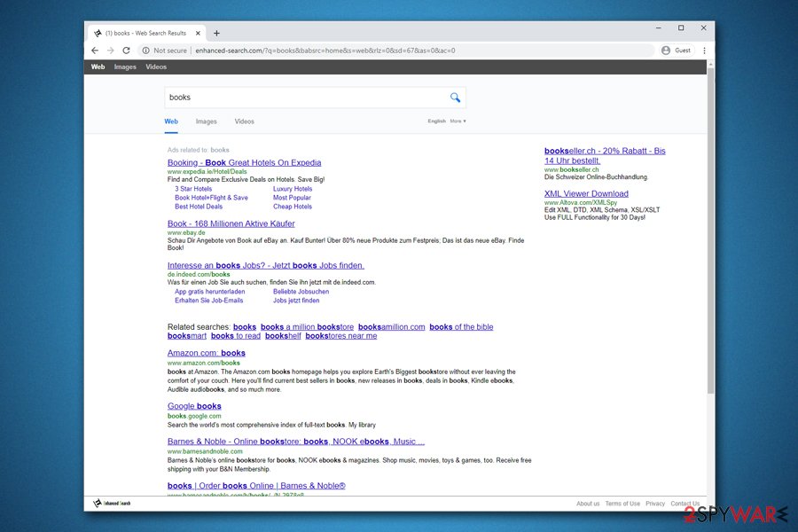Open Barnes & Noble - Online bookstore result
The height and width of the screenshot is (532, 798).
click(295, 442)
